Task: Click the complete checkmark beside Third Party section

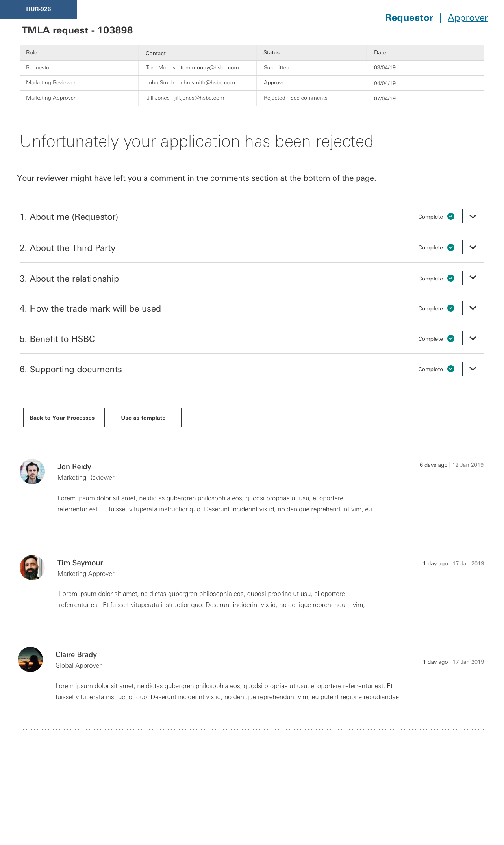Action: pyautogui.click(x=451, y=247)
